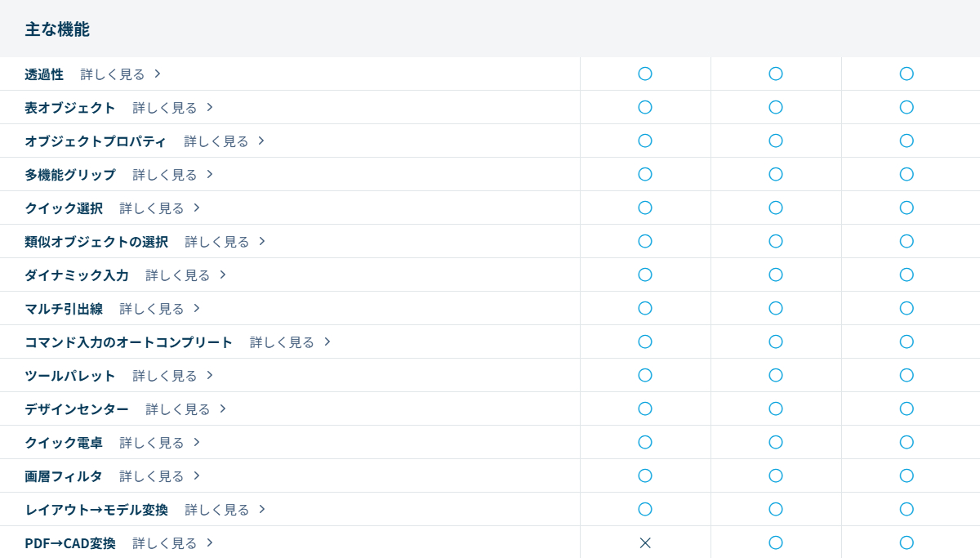Viewport: 980px width, 558px height.
Task: Open 詳しく見る link for オブジェクトプロパティ
Action: coord(216,141)
